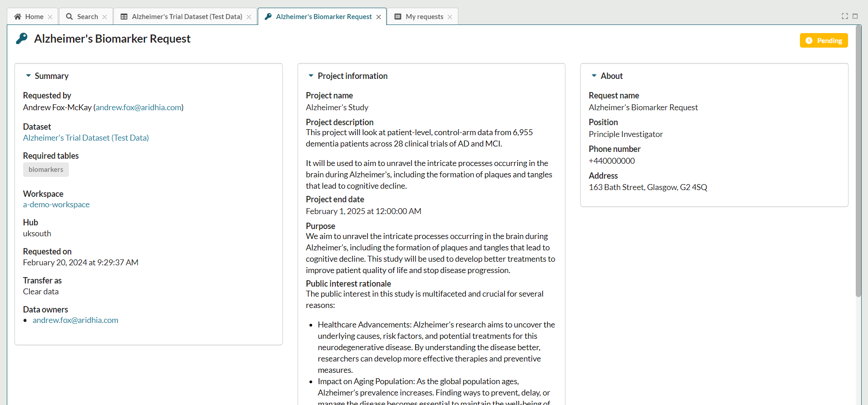Click the Pending status badge

pyautogui.click(x=824, y=41)
